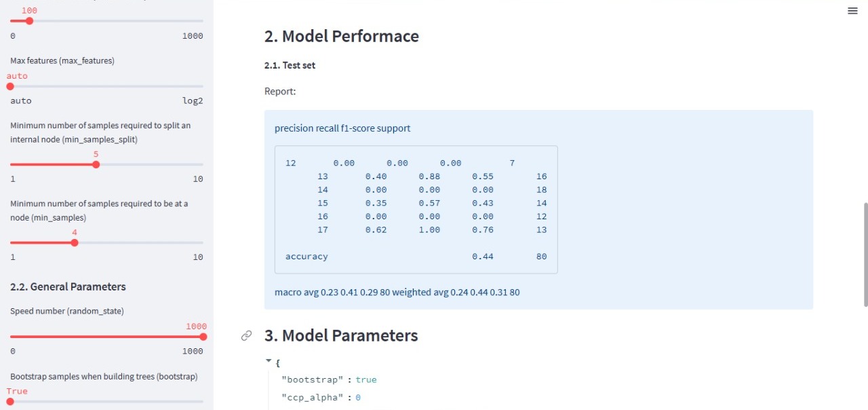Click the top slider handle showing 100
Image resolution: width=868 pixels, height=410 pixels.
(x=29, y=21)
